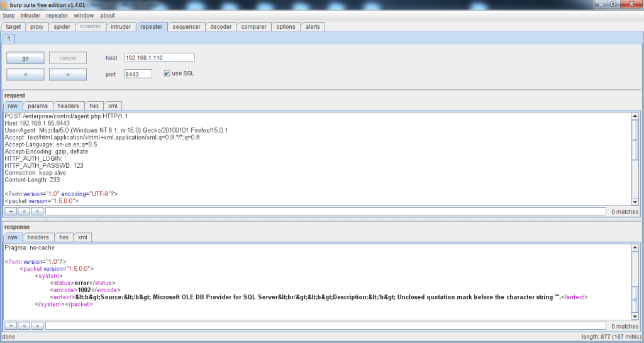Click next match > in response search
644x343 pixels.
tap(37, 326)
